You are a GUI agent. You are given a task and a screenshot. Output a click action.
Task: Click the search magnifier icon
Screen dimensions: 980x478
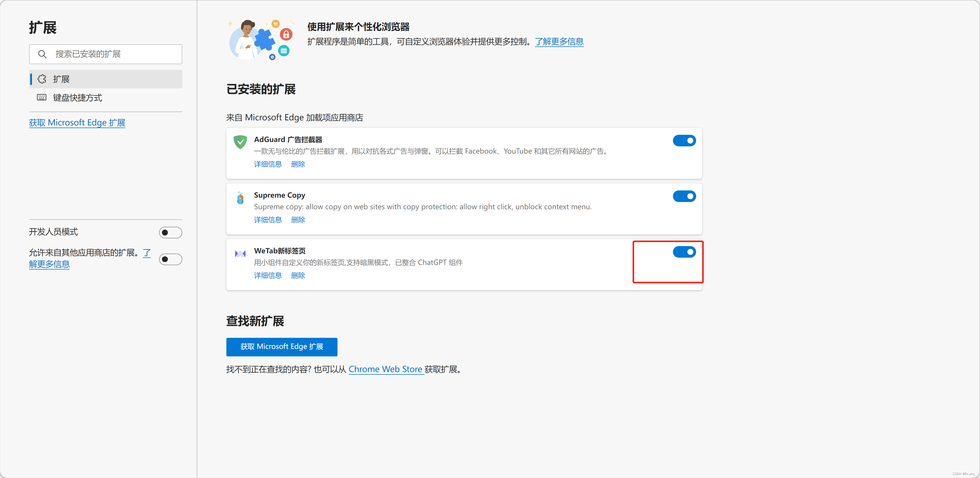tap(42, 54)
